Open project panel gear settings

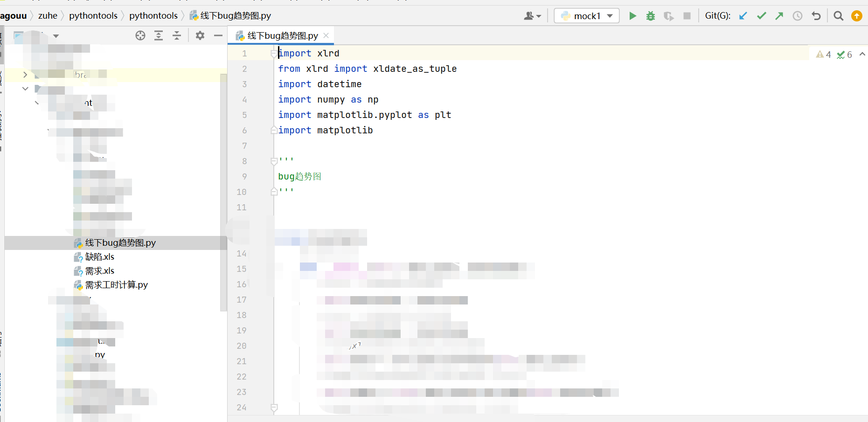click(x=200, y=35)
